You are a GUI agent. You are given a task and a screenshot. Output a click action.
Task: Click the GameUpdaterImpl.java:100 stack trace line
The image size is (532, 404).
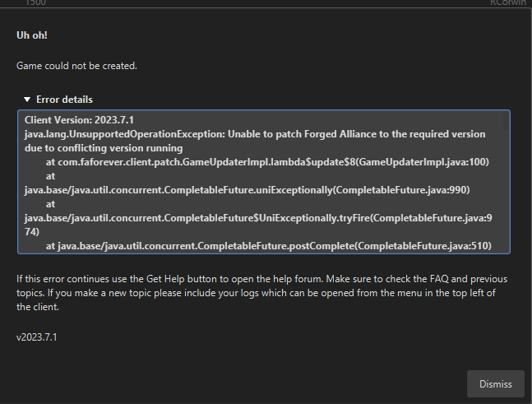point(267,162)
